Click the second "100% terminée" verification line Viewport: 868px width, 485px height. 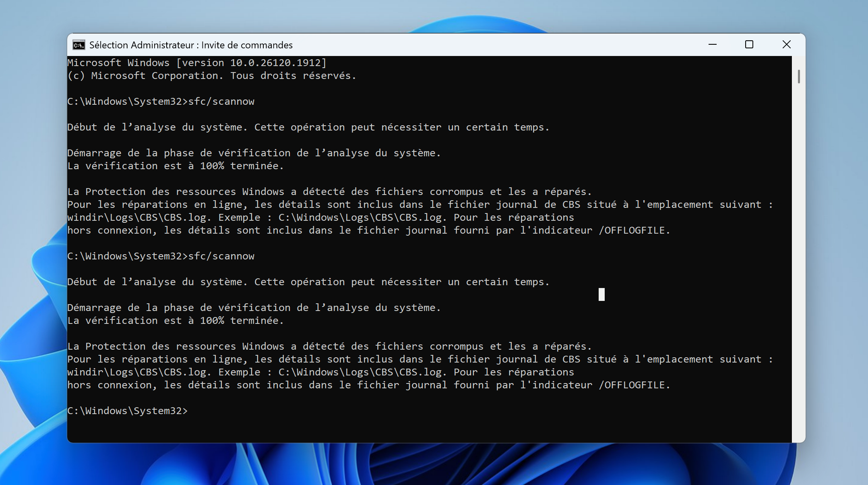click(x=175, y=321)
